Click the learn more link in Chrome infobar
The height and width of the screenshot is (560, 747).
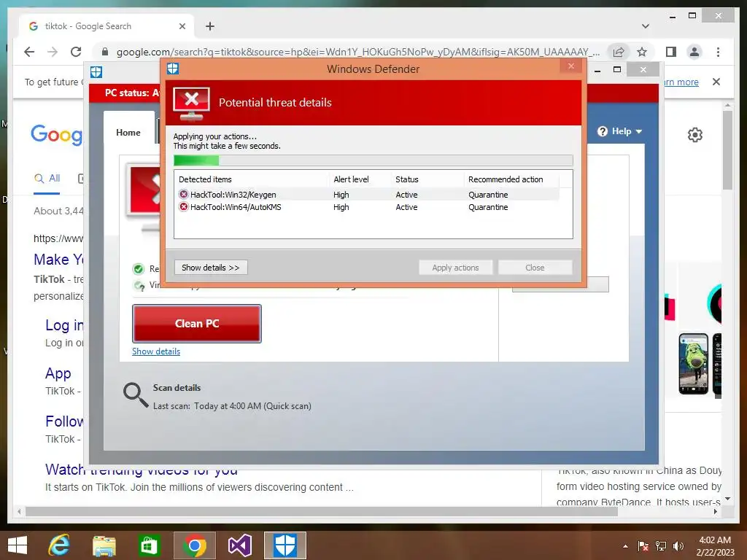click(x=681, y=82)
